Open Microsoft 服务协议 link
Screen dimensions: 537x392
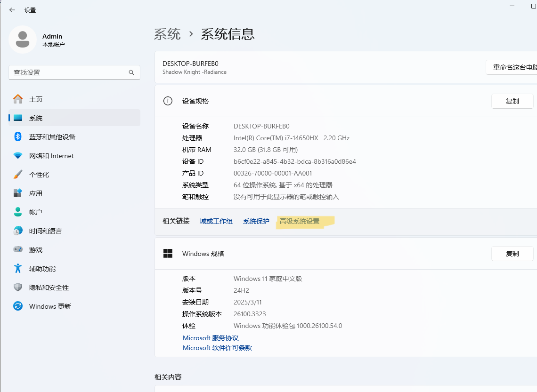pyautogui.click(x=211, y=338)
